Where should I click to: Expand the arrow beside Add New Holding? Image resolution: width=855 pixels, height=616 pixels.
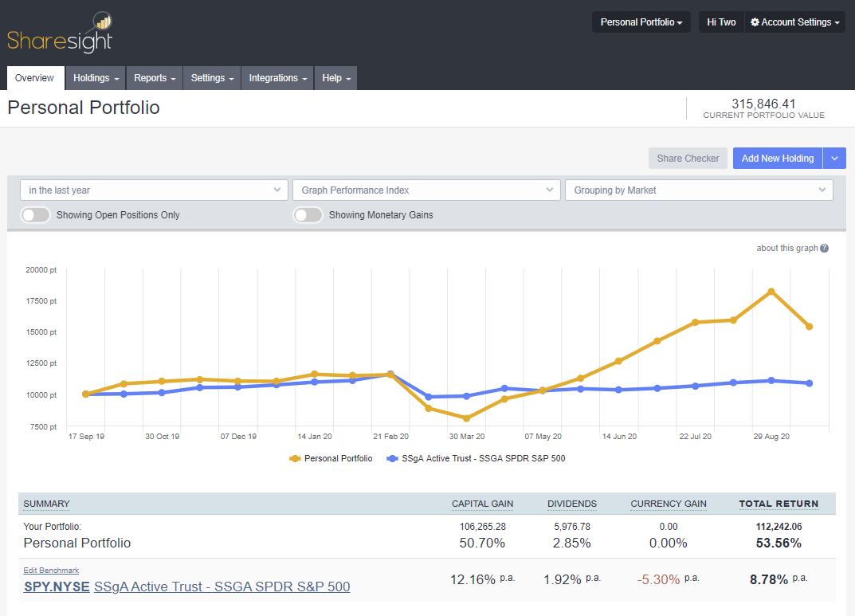coord(834,158)
